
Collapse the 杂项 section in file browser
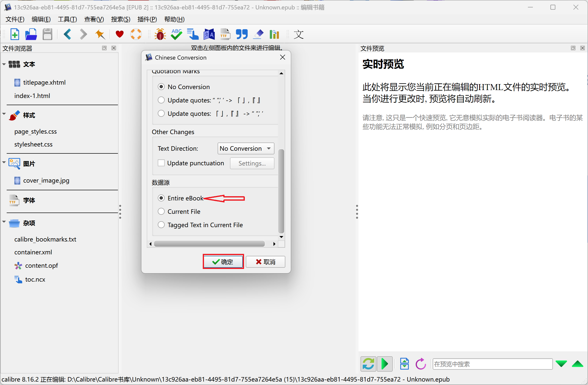pos(4,222)
